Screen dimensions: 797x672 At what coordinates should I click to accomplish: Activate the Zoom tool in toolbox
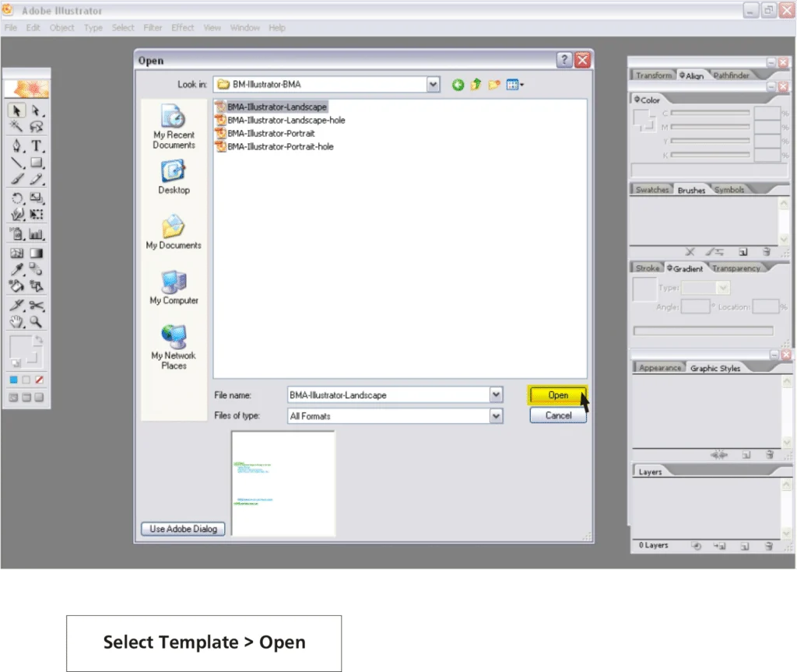tap(36, 322)
